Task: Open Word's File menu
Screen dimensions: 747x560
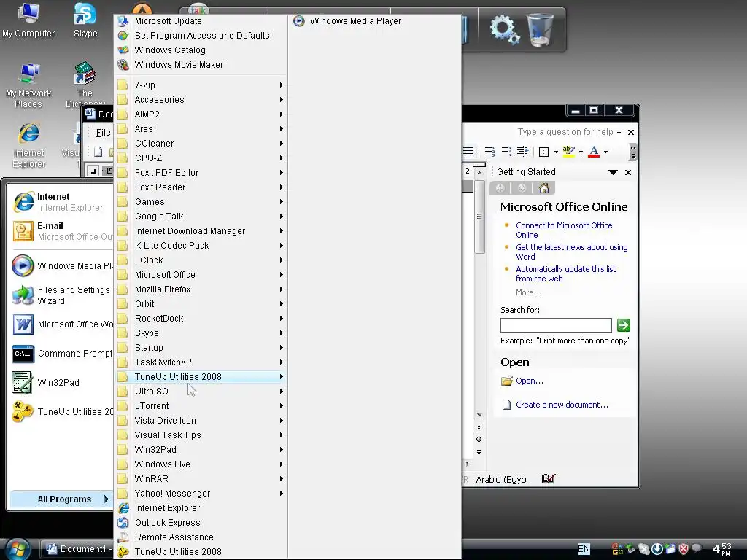Action: tap(103, 133)
